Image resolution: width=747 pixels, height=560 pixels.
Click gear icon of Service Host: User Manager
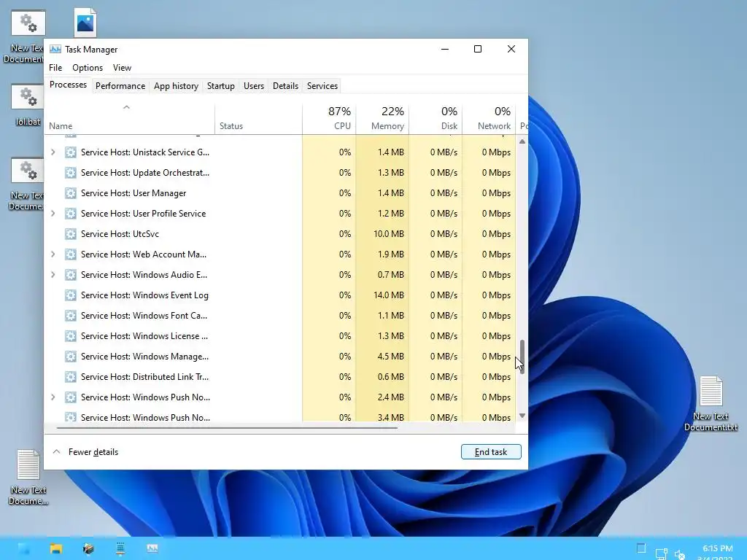71,193
